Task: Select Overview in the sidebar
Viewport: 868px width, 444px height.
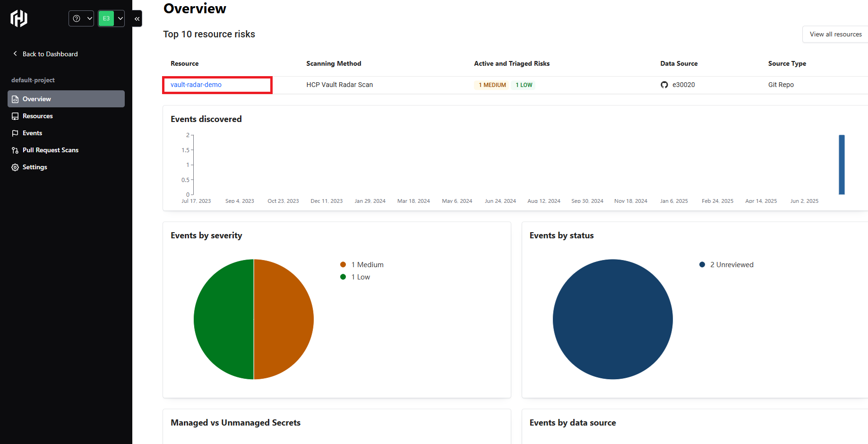Action: [x=66, y=99]
